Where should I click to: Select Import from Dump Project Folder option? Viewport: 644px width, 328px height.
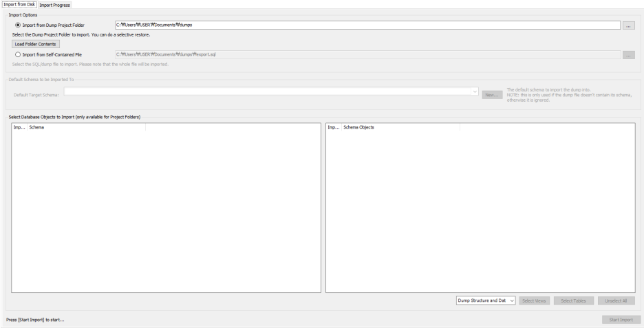coord(18,25)
